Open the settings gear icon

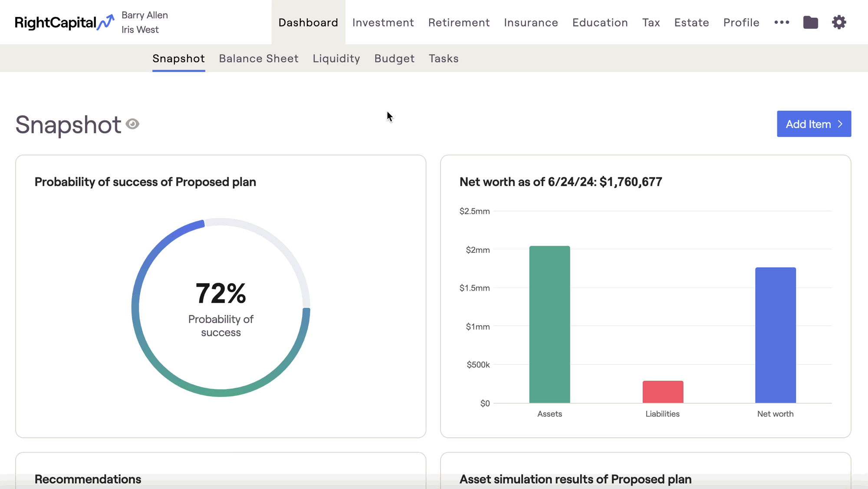(x=839, y=22)
